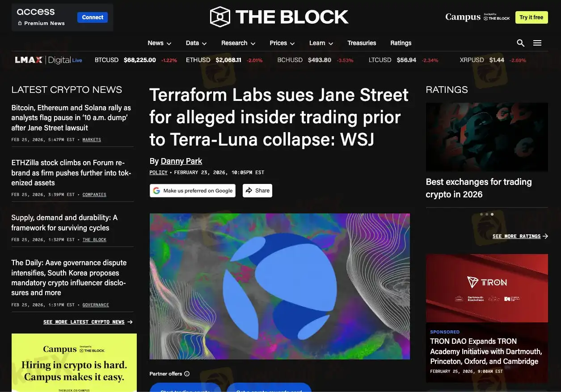This screenshot has height=392, width=561.
Task: Click the search magnifier icon
Action: 520,43
